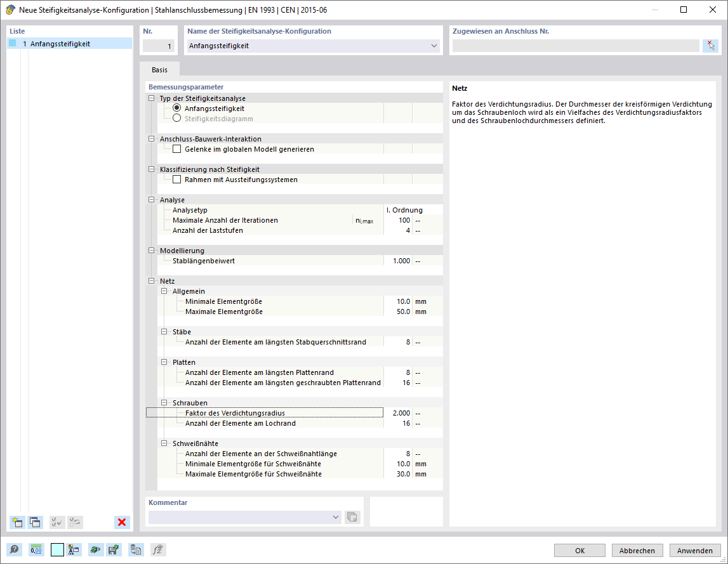The width and height of the screenshot is (728, 564).
Task: Select the Anfangssteifigkeit radio button
Action: point(177,108)
